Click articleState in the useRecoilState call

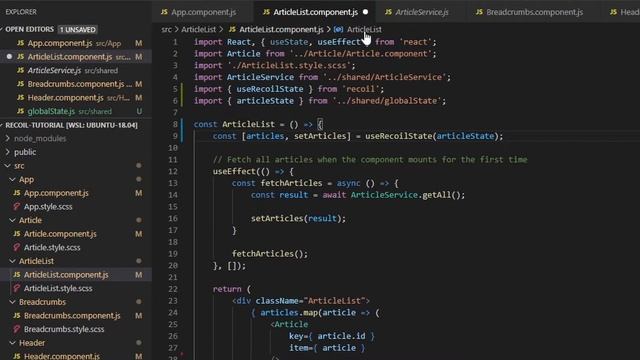click(465, 136)
